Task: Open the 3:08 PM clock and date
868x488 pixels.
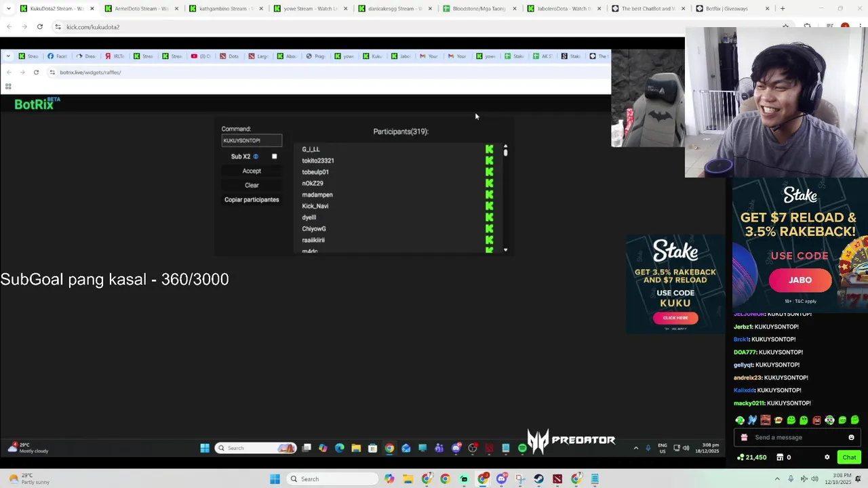Action: point(840,479)
